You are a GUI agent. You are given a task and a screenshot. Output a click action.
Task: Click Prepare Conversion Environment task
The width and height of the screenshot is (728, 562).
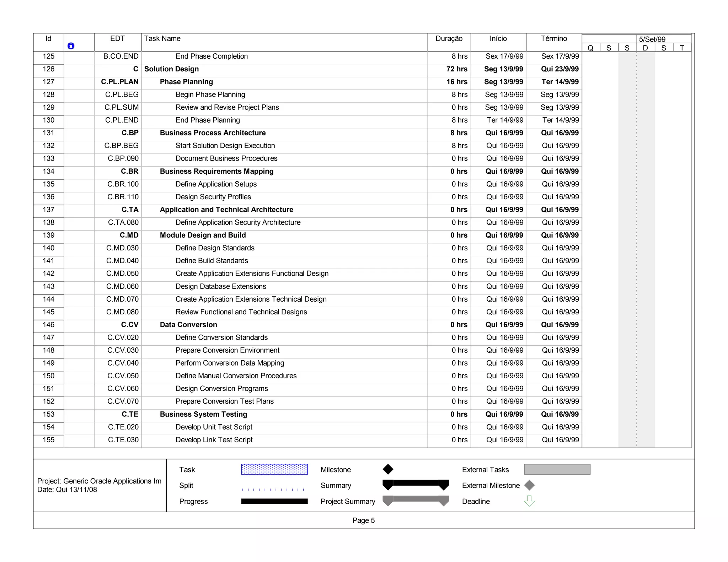coord(227,350)
